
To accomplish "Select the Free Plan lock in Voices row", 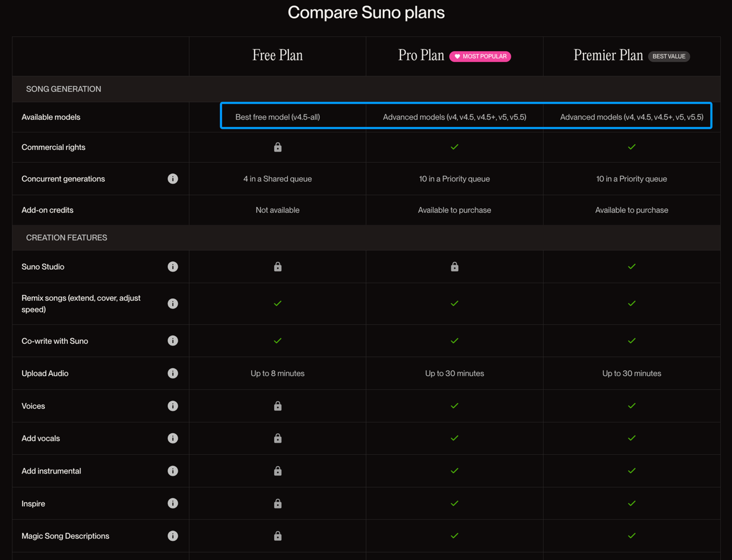I will (x=278, y=406).
